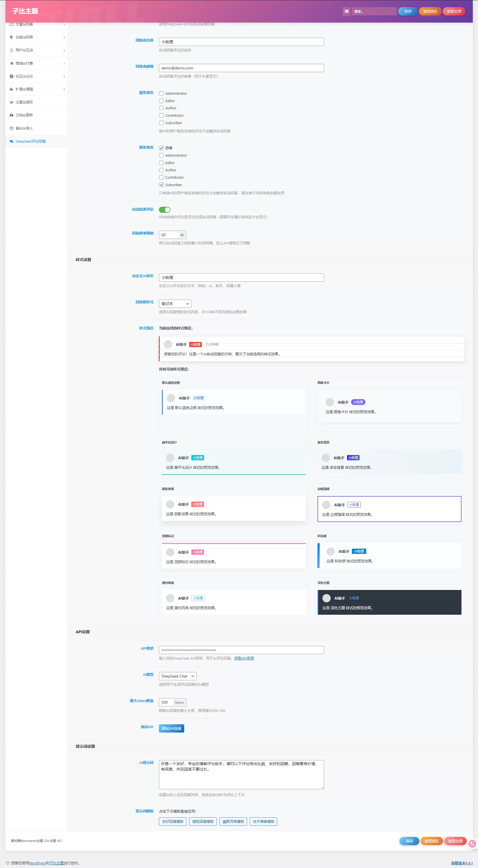
Task: Click the floating pink translate icon at bottom right
Action: point(472,843)
